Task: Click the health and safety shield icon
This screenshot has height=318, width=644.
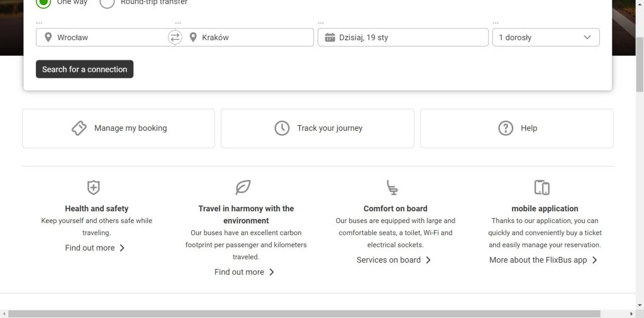Action: tap(93, 187)
